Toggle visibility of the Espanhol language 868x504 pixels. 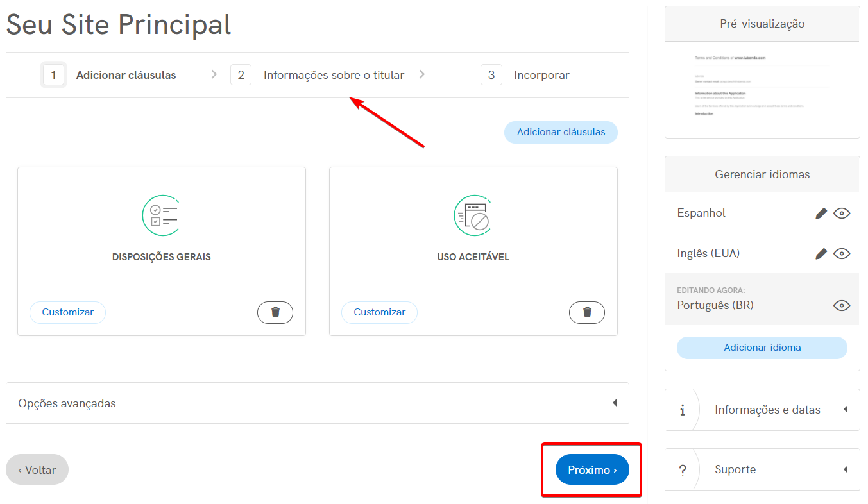(x=842, y=214)
